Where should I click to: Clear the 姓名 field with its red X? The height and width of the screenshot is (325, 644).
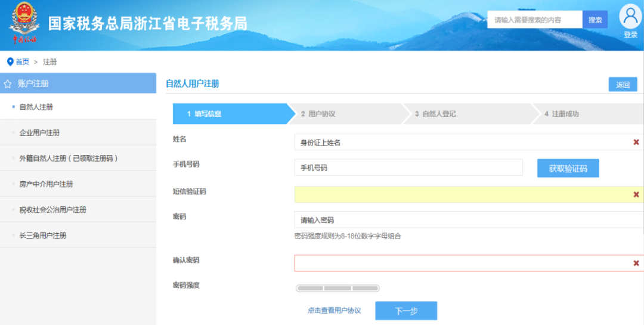pyautogui.click(x=636, y=142)
